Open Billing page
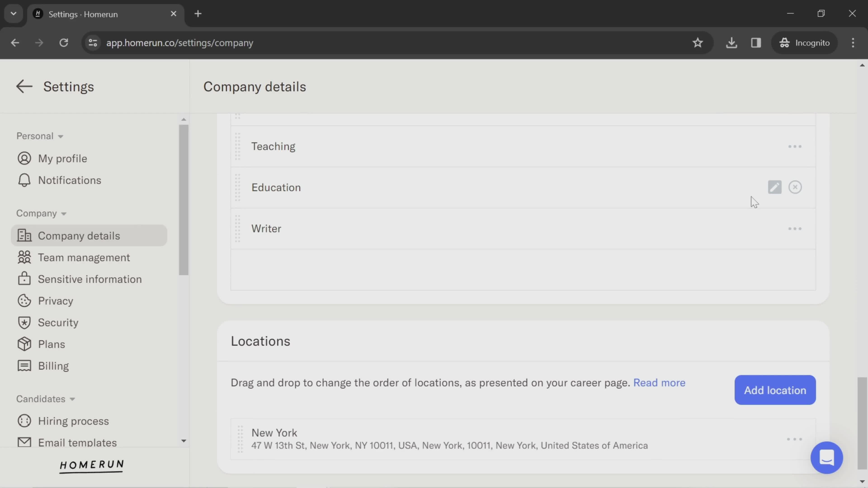The width and height of the screenshot is (868, 488). click(x=53, y=366)
